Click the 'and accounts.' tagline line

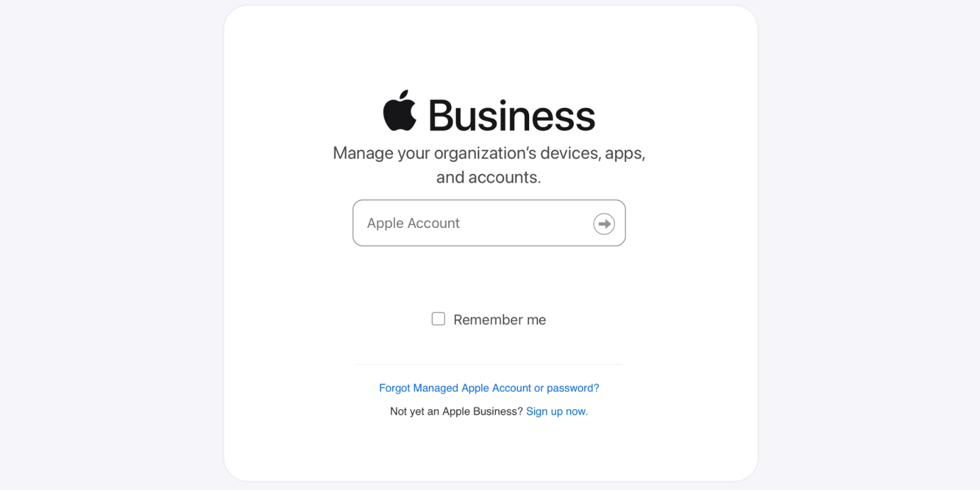coord(489,178)
